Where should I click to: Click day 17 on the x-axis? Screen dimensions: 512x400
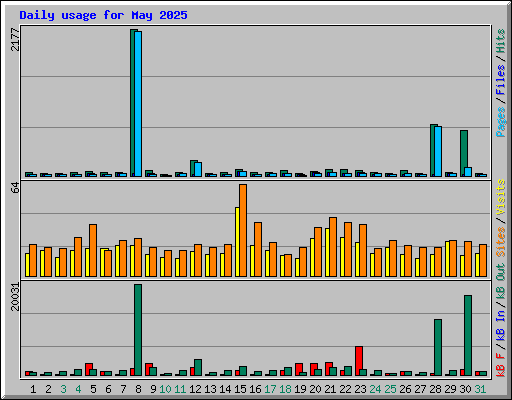(x=270, y=389)
